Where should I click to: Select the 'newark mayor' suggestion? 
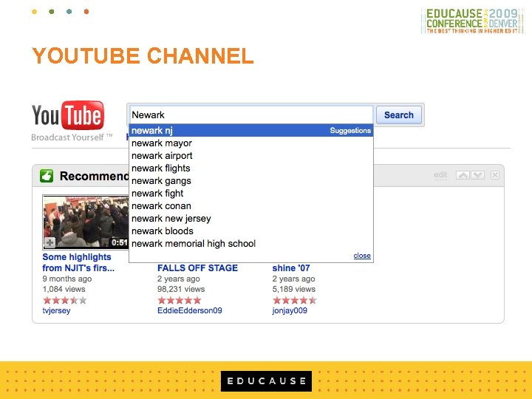click(x=251, y=143)
